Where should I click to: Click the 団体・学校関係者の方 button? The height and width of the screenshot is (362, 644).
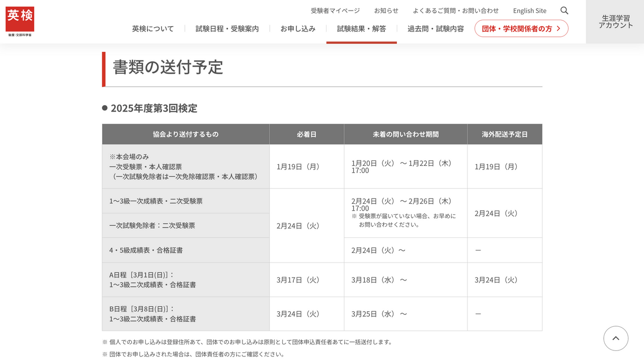tap(521, 28)
